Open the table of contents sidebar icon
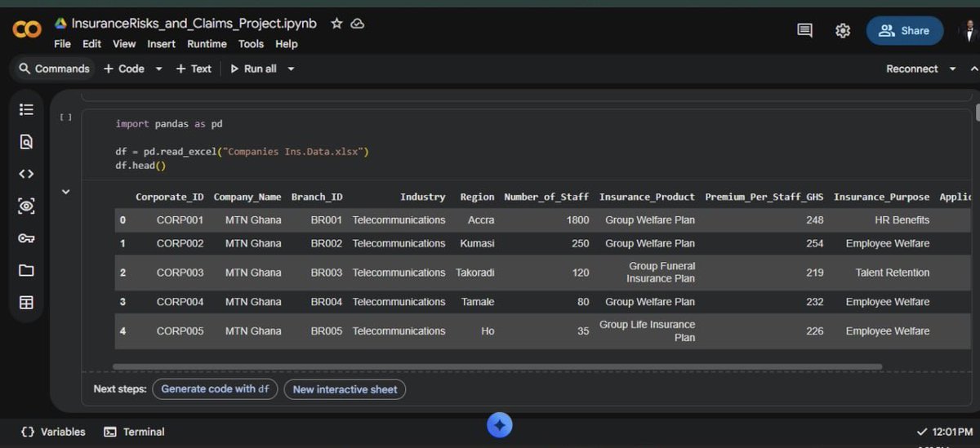The width and height of the screenshot is (980, 448). coord(26,109)
